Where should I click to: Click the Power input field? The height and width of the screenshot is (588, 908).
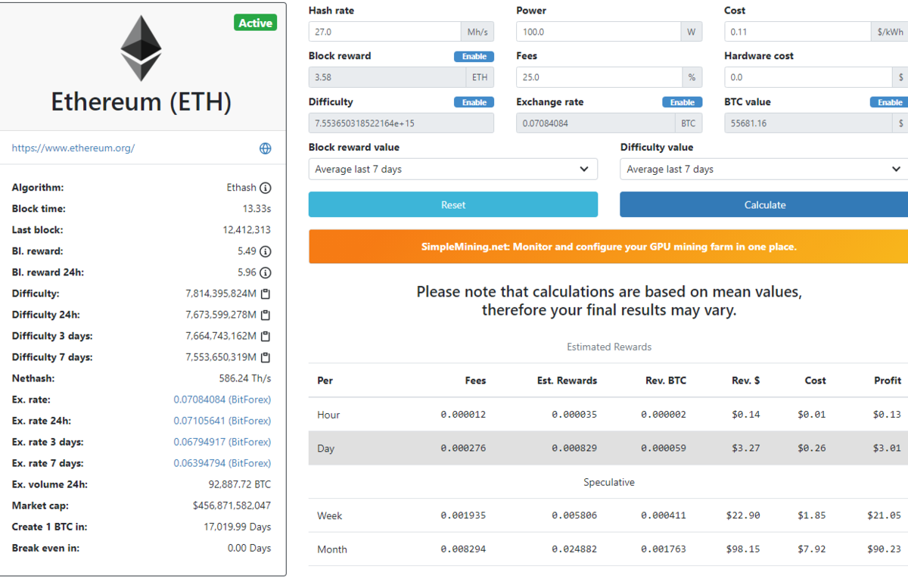tap(599, 32)
